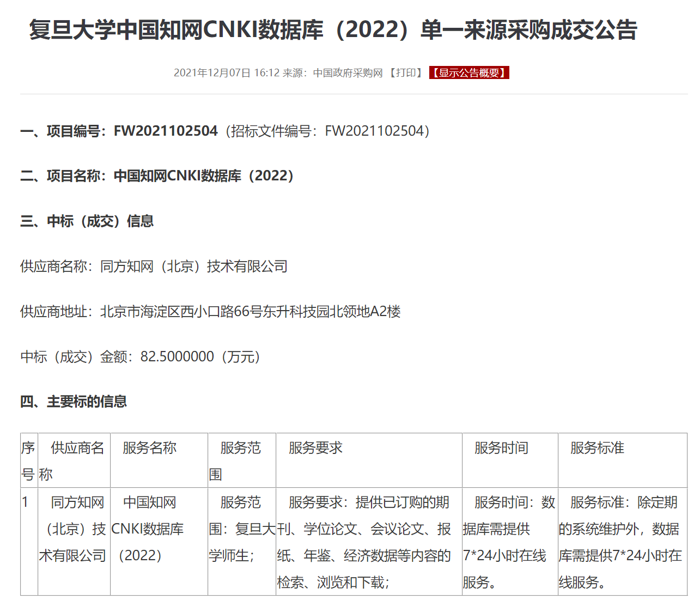
Task: Click the 序号 table header cell
Action: pyautogui.click(x=29, y=460)
